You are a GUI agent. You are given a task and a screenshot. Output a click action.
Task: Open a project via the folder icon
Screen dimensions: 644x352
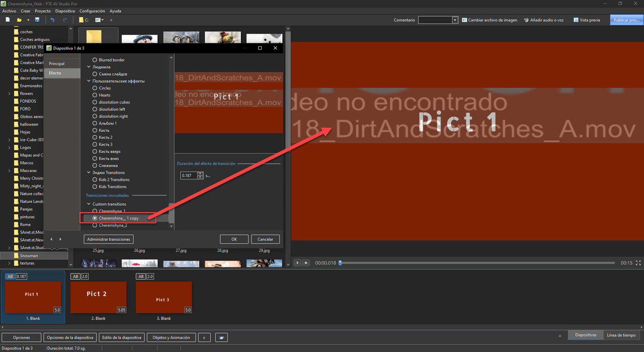click(19, 20)
